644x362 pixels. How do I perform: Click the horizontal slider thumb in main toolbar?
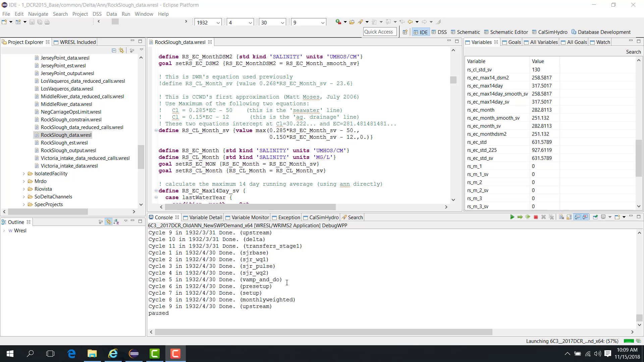point(115,21)
